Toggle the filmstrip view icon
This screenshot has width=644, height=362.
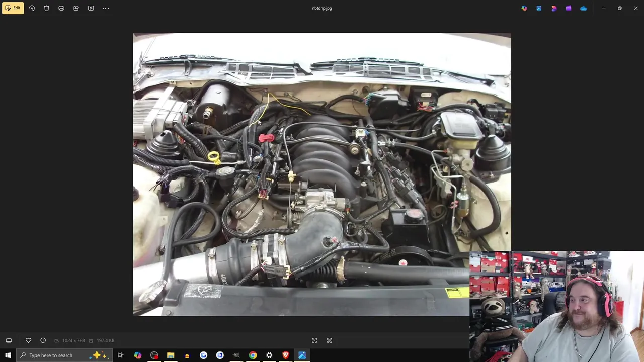(x=9, y=340)
